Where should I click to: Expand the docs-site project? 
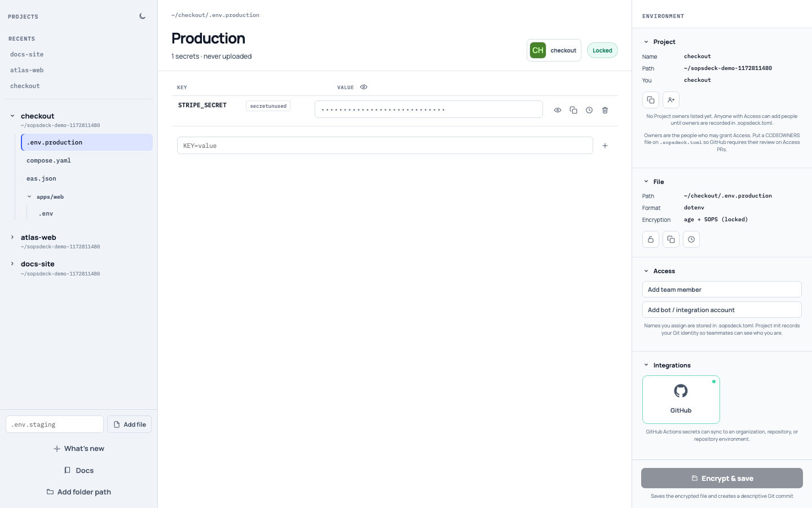pos(12,264)
